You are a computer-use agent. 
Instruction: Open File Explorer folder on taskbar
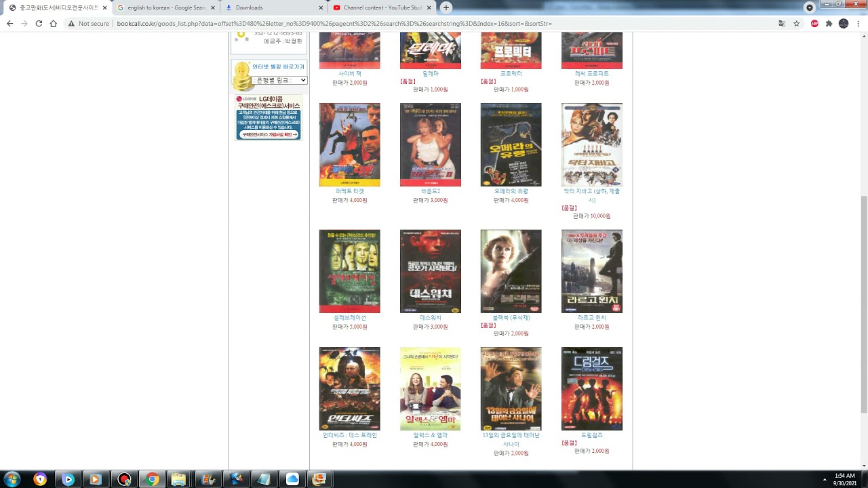[x=178, y=479]
